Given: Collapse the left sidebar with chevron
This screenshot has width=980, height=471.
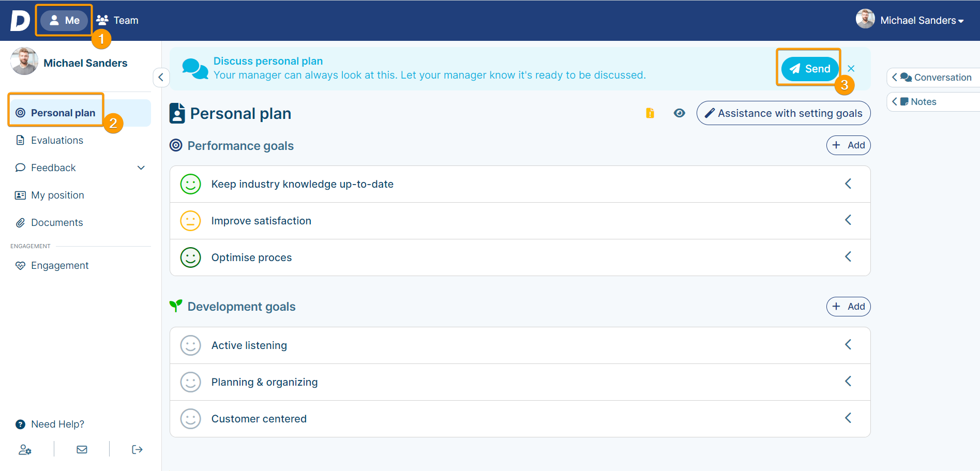Looking at the screenshot, I should tap(161, 77).
